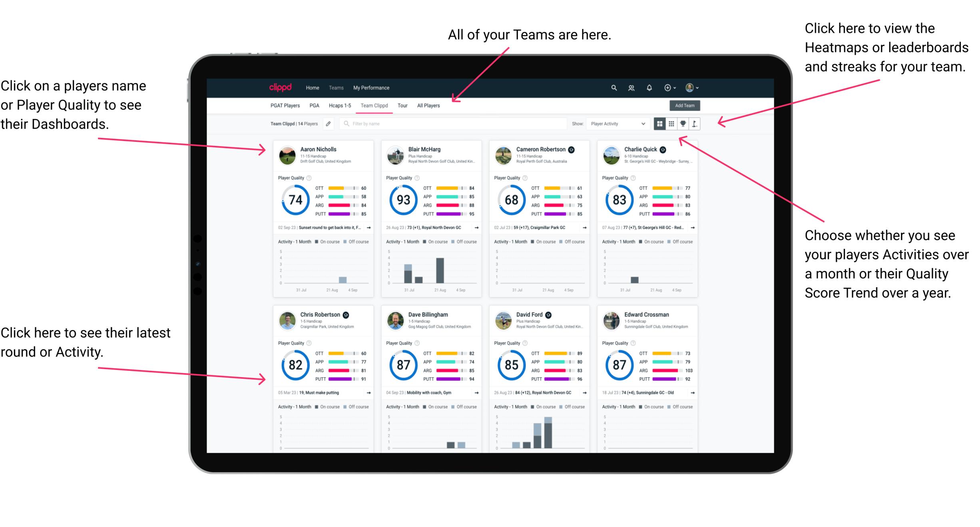980x527 pixels.
Task: Click the search magnifier icon
Action: coord(613,87)
